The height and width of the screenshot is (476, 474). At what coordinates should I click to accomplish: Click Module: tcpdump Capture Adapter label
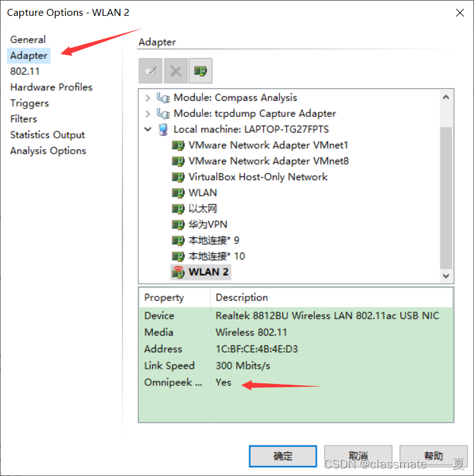(255, 114)
